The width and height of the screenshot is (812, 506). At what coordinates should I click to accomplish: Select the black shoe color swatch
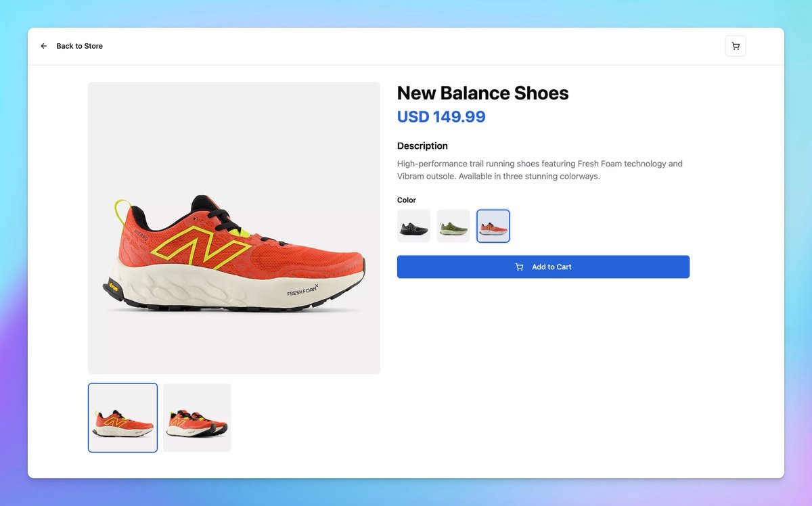(413, 226)
